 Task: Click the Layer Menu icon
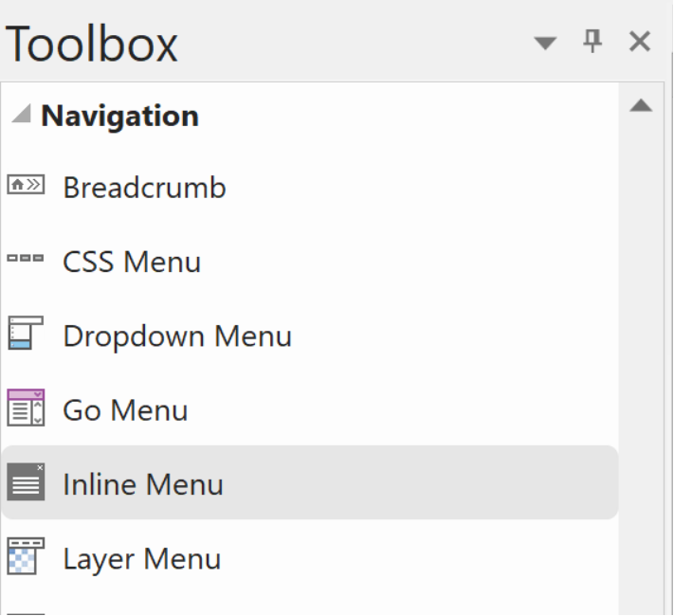coord(26,557)
